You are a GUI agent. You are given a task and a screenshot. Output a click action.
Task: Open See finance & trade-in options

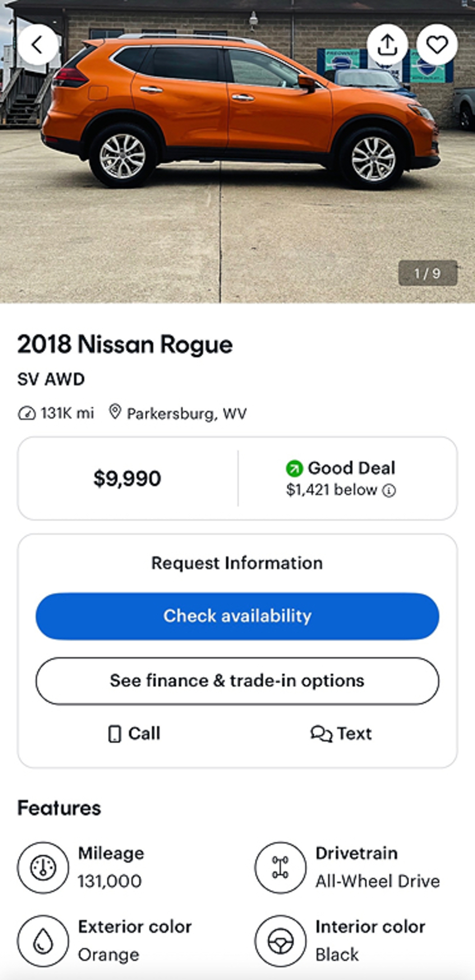237,681
